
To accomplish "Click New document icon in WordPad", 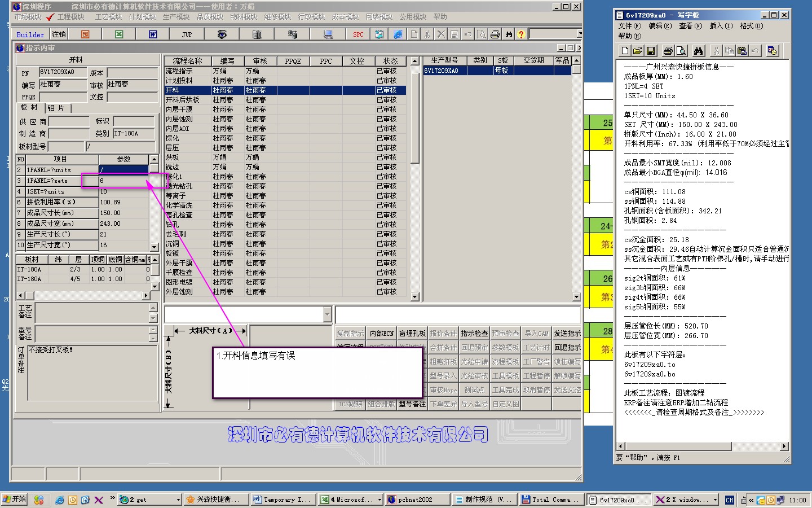I will point(625,51).
